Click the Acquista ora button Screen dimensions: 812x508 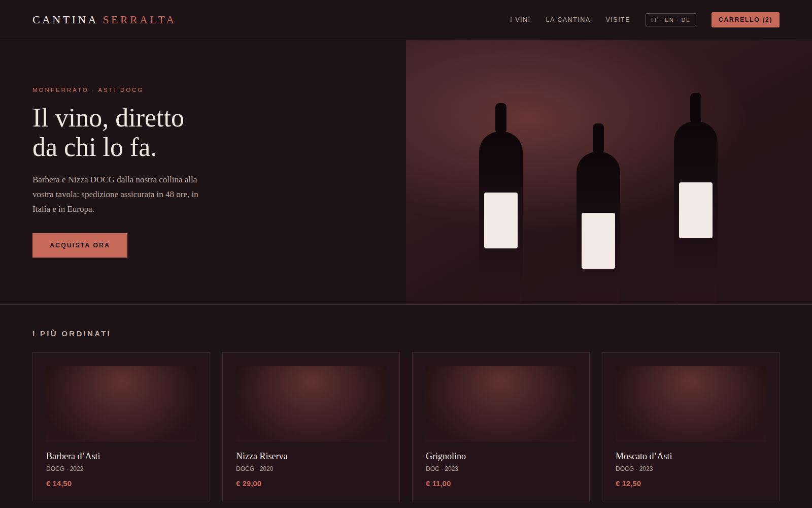coord(80,245)
